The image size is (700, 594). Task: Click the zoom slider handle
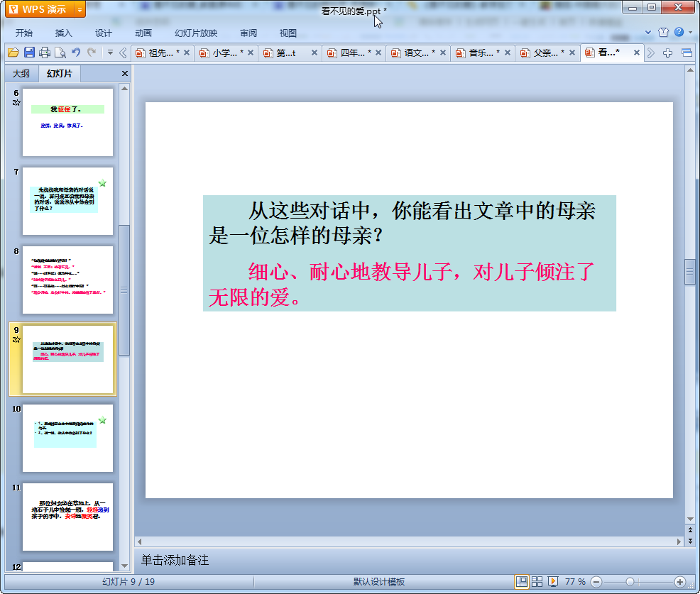(630, 581)
